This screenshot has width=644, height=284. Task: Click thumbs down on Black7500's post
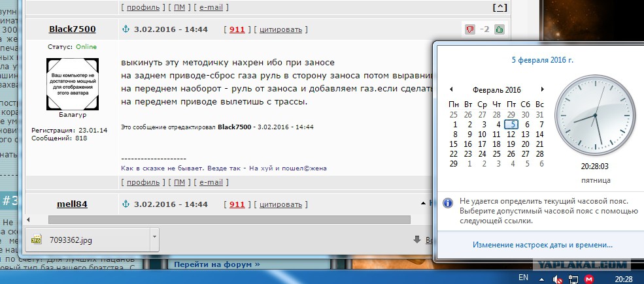pyautogui.click(x=469, y=29)
